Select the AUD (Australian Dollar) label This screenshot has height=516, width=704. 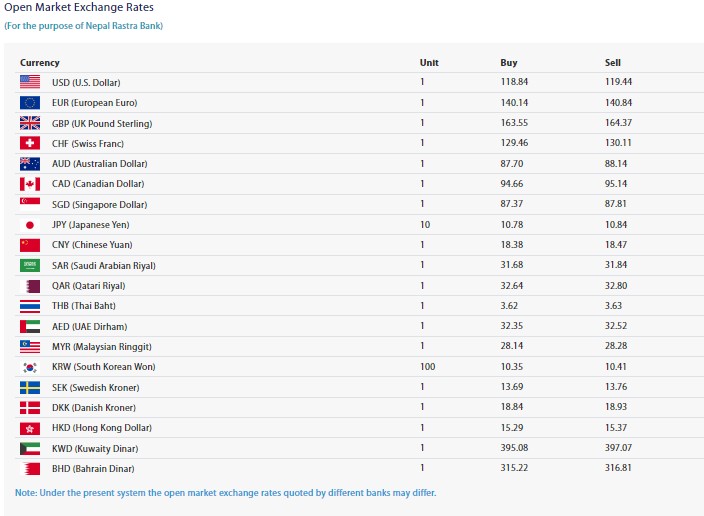coord(99,164)
